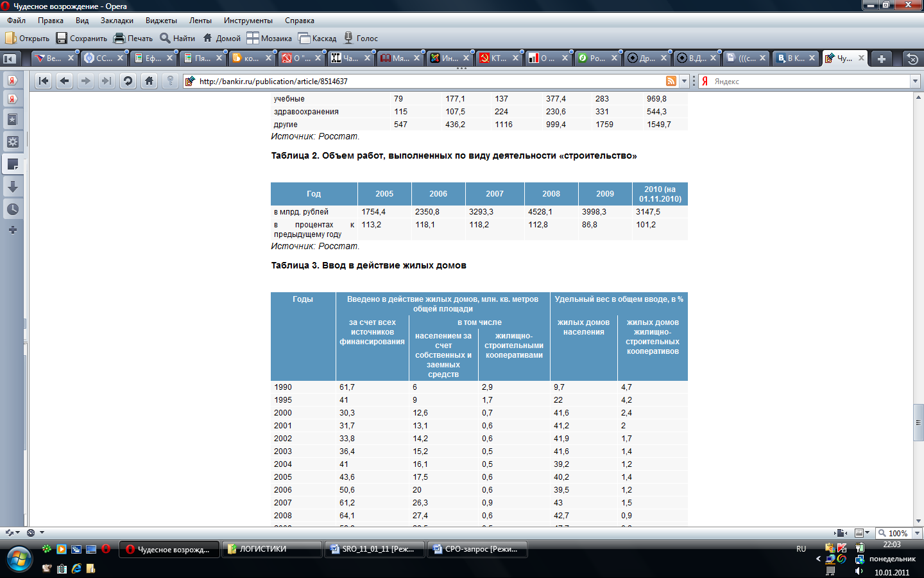The width and height of the screenshot is (924, 578).
Task: Expand the address bar history dropdown
Action: point(684,81)
